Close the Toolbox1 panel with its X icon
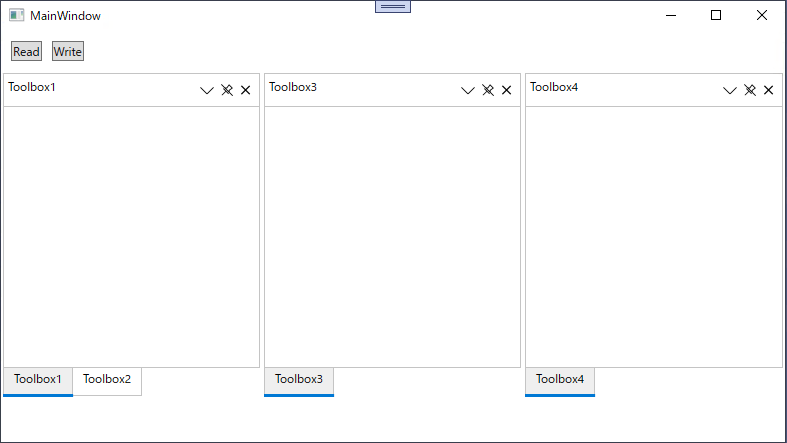Viewport: 787px width, 443px height. pos(245,90)
